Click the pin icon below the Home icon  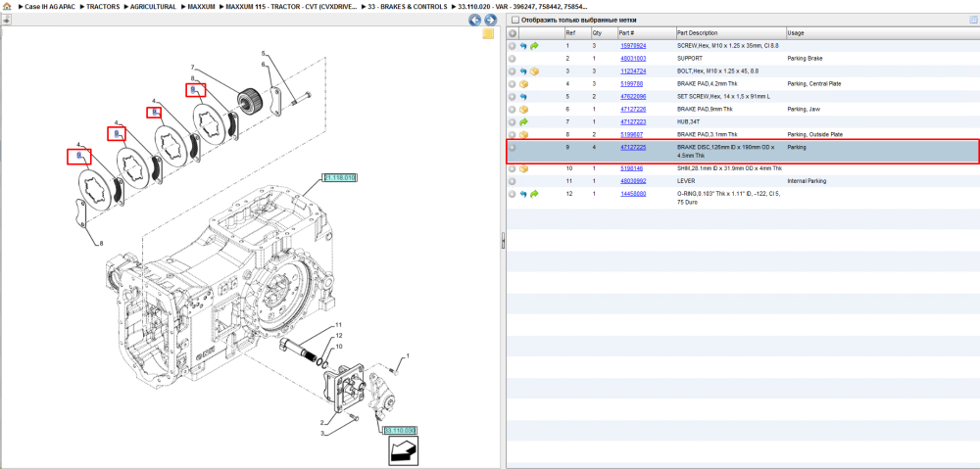(x=6, y=20)
